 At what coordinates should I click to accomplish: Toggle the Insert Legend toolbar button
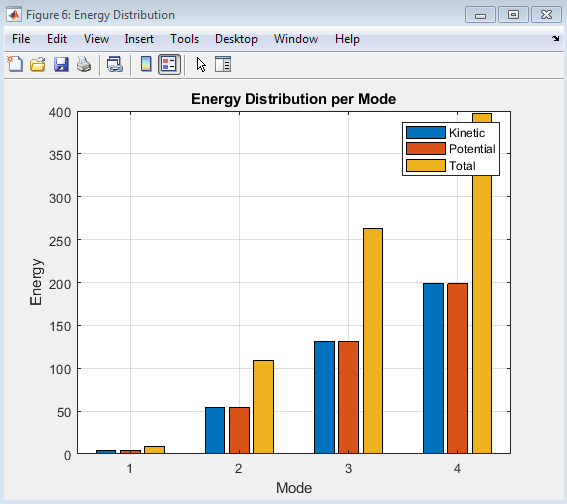169,65
